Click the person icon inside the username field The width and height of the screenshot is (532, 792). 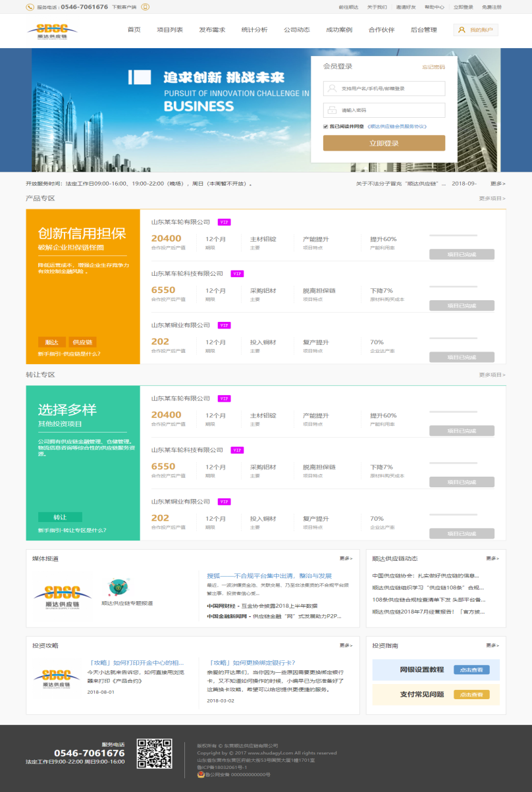click(332, 88)
